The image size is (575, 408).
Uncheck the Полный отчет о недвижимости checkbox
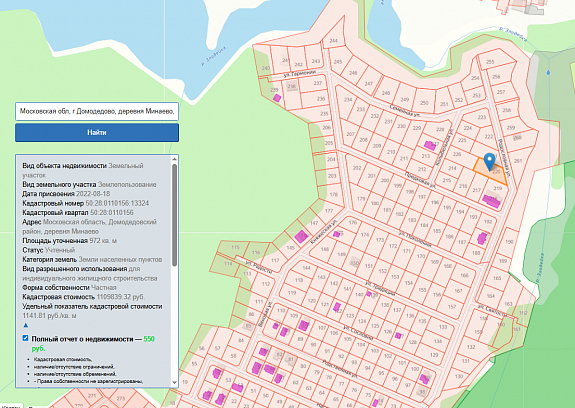(x=25, y=338)
